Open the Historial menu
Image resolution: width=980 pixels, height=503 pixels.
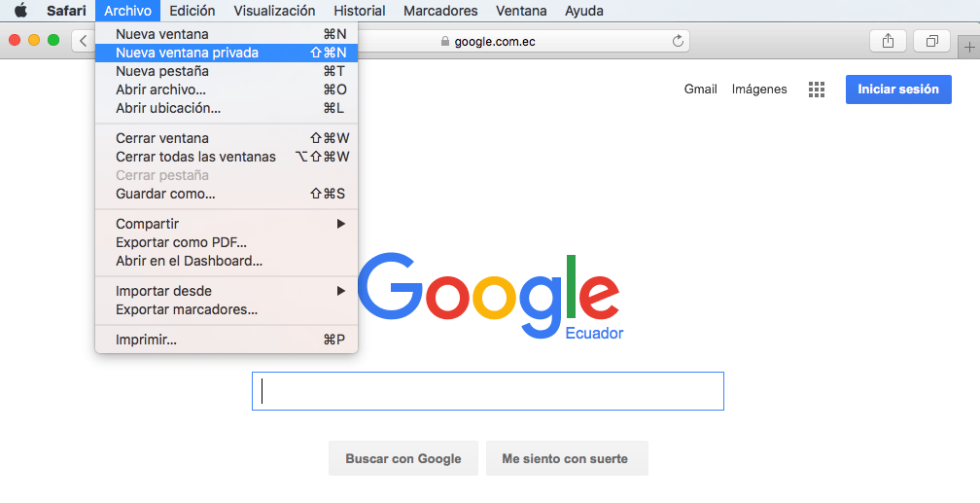(360, 11)
